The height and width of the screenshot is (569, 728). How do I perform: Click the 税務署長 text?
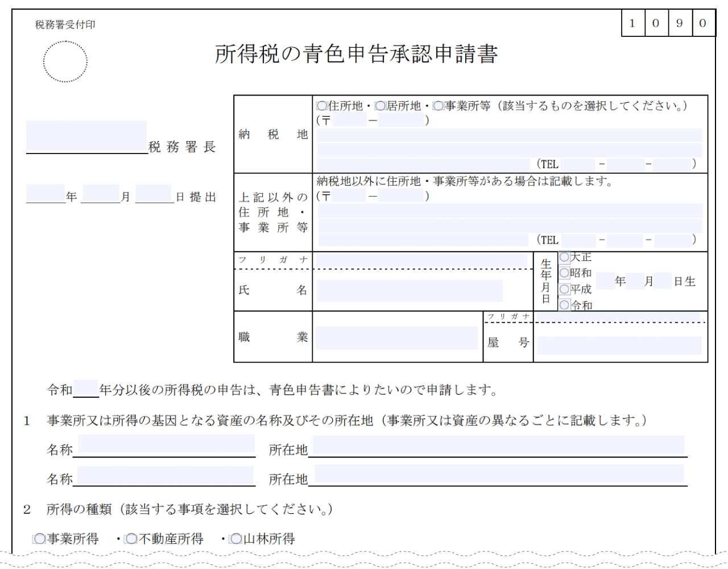pyautogui.click(x=182, y=147)
